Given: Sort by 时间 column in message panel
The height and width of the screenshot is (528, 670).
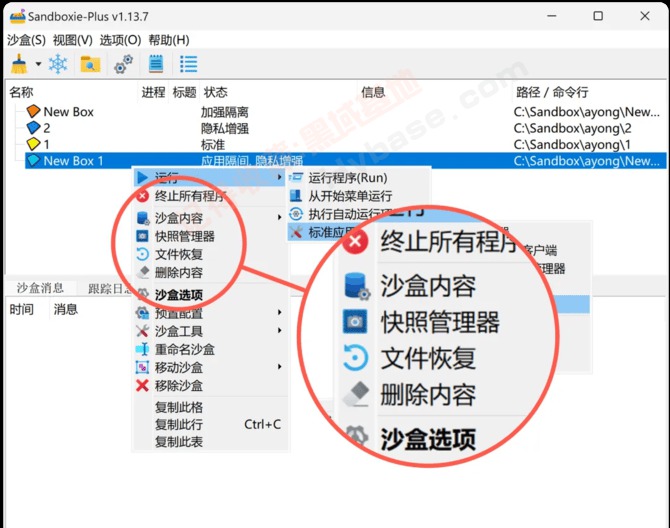Looking at the screenshot, I should 21,309.
